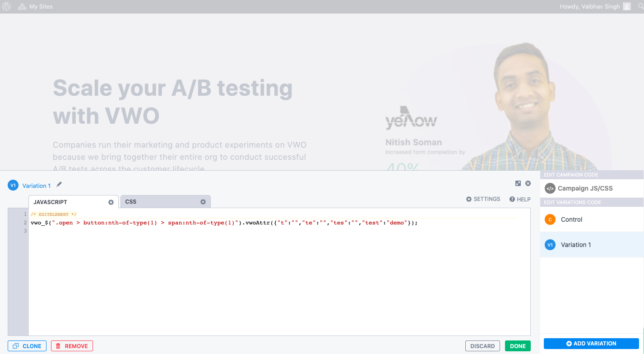Click the admin bar search icon
Viewport: 644px width, 354px height.
[640, 7]
